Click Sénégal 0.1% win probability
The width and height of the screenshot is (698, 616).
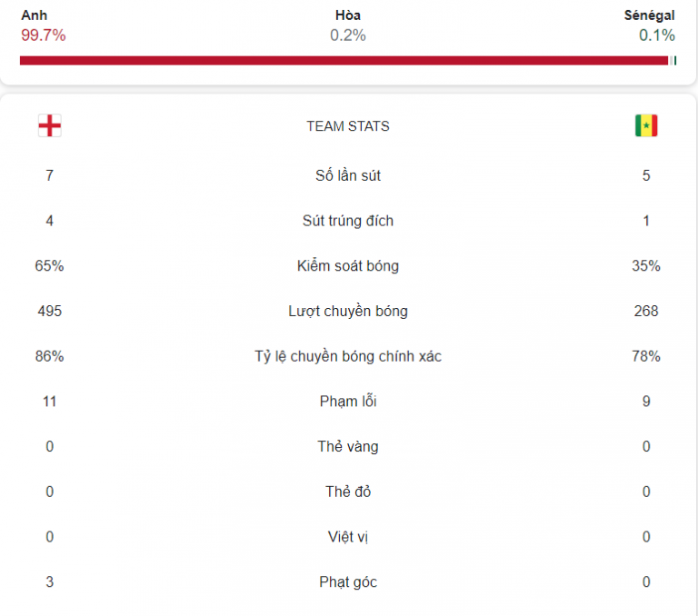[x=650, y=25]
